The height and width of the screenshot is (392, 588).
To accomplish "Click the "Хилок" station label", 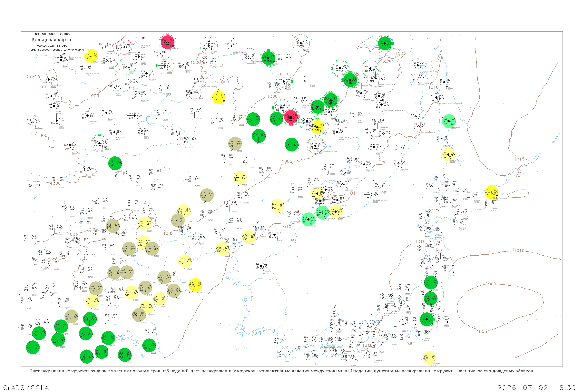I will pyautogui.click(x=111, y=66).
